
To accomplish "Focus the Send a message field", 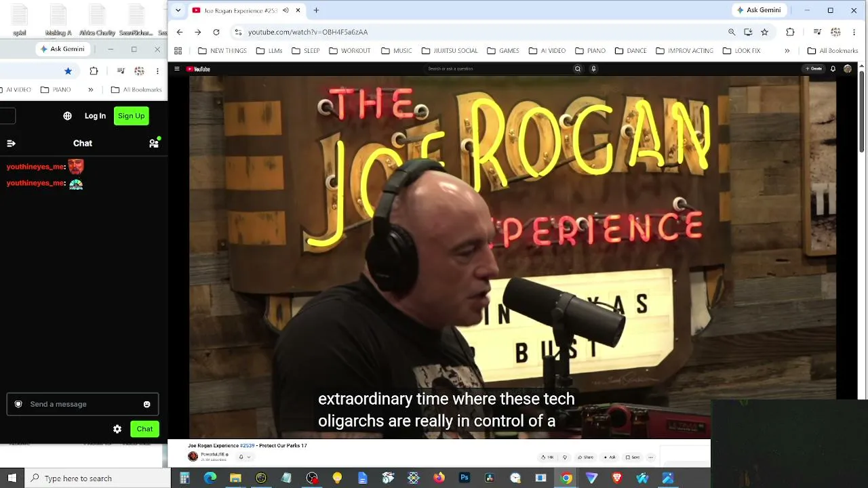I will point(83,404).
